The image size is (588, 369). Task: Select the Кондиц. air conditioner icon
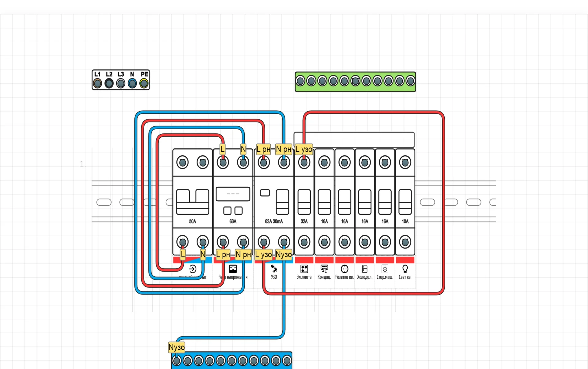324,269
